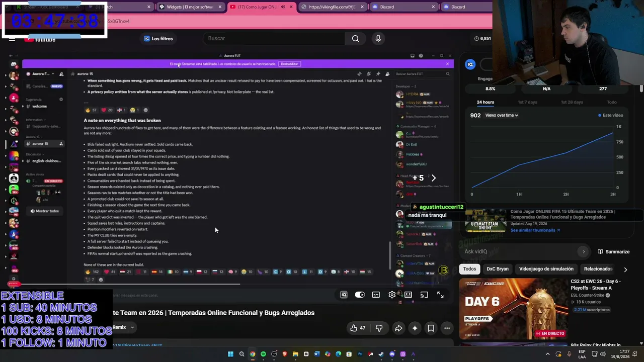Image resolution: width=644 pixels, height=362 pixels.
Task: Share the video using the arrow icon
Action: pyautogui.click(x=398, y=328)
